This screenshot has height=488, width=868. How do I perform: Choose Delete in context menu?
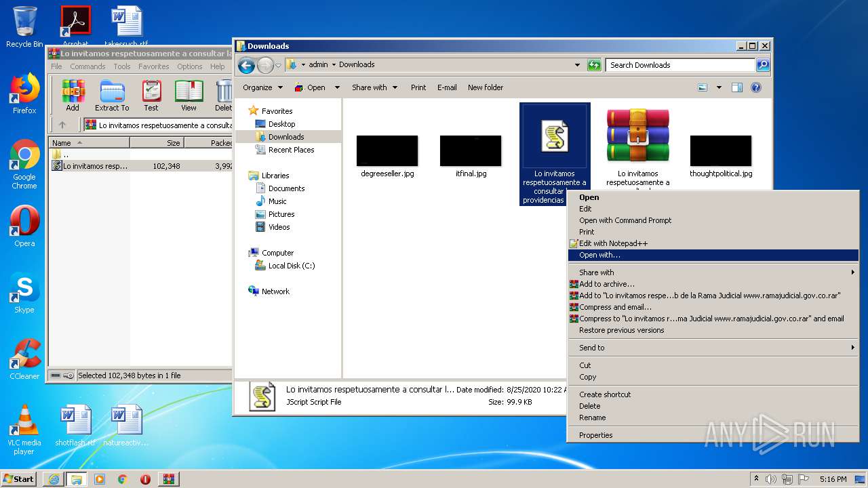pos(713,406)
